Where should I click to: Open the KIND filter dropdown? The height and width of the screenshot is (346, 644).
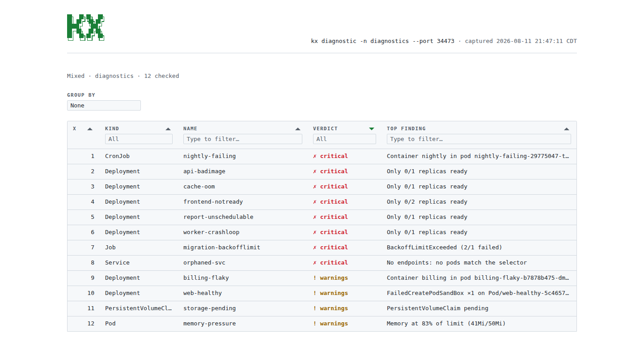pos(139,139)
